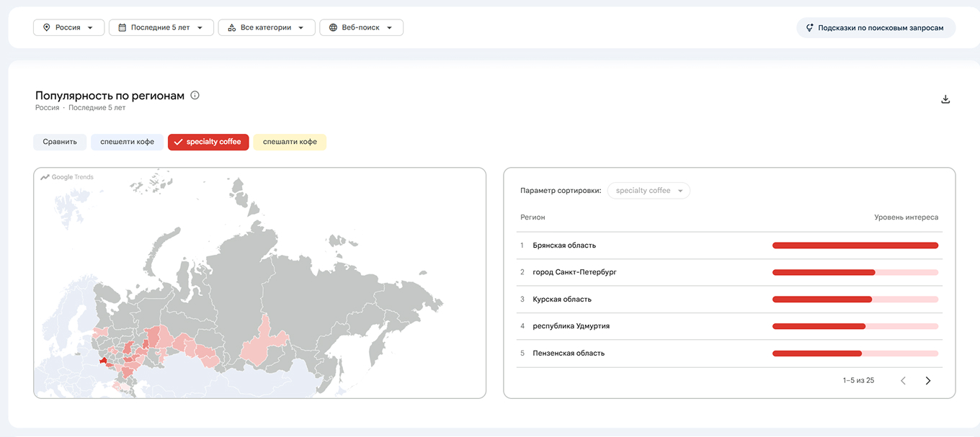This screenshot has width=980, height=437.
Task: Click the interest bar for Пензенская область
Action: (x=855, y=353)
